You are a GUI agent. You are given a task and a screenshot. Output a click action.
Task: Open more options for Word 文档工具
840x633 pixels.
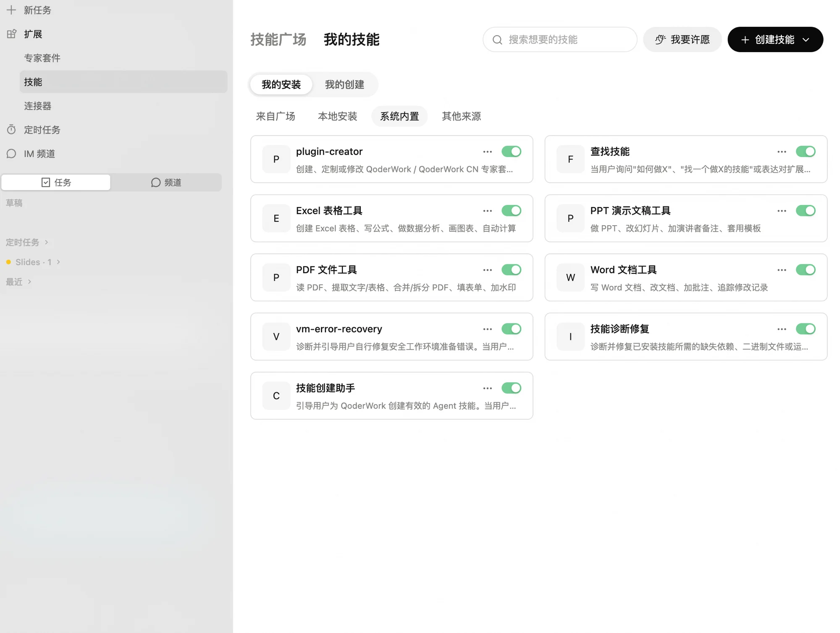782,270
